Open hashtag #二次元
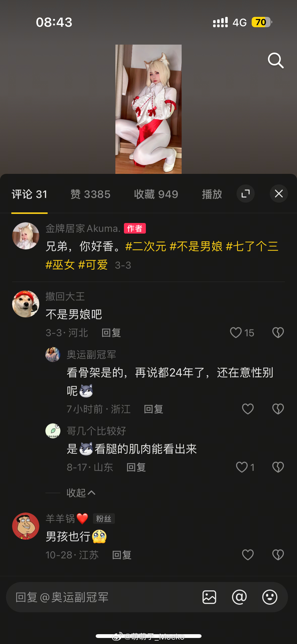The width and height of the screenshot is (297, 644). (x=146, y=246)
